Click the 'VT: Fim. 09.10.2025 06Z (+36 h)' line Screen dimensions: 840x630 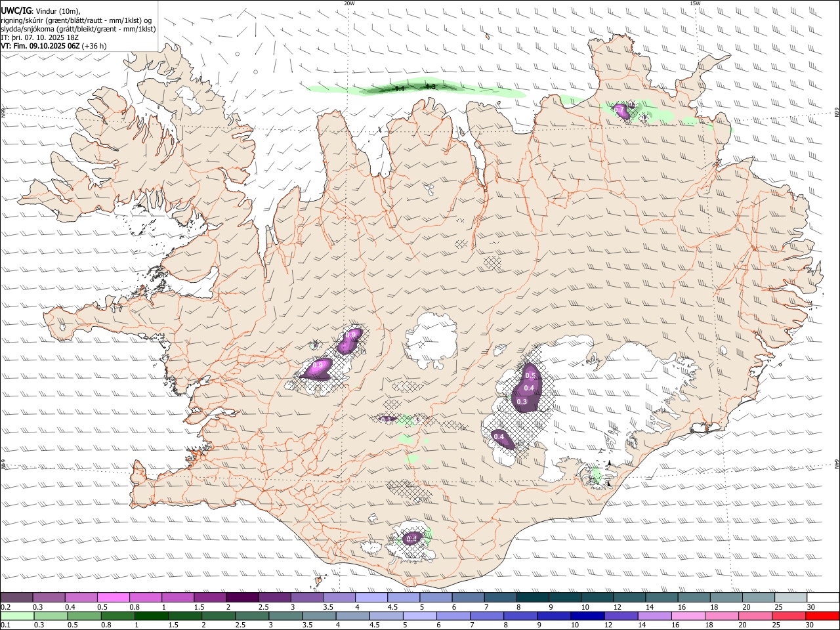(x=54, y=46)
